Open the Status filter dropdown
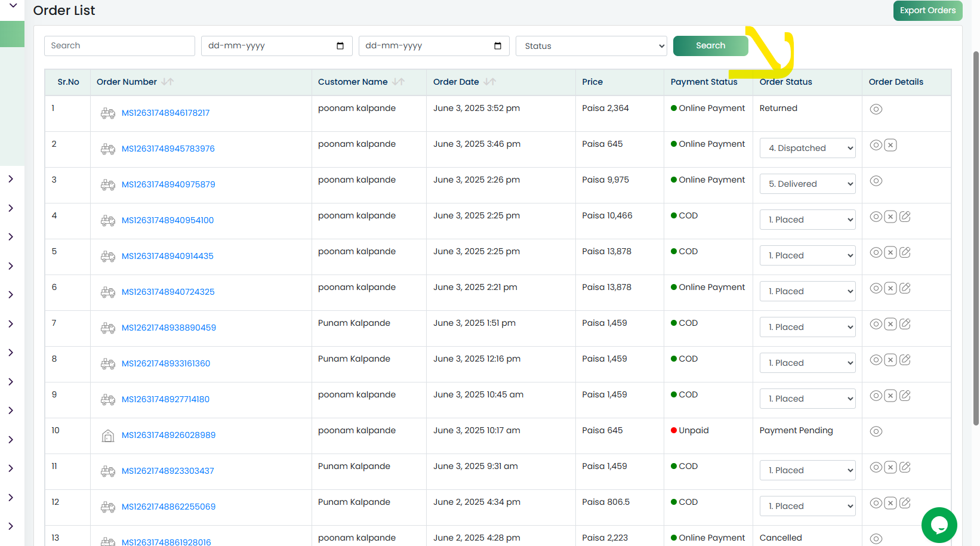This screenshot has width=980, height=546. pos(591,46)
